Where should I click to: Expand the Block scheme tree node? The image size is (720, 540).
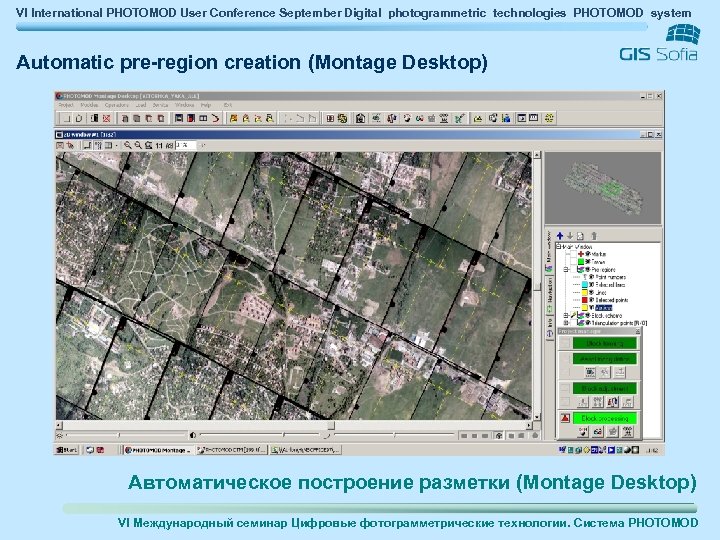tap(565, 315)
